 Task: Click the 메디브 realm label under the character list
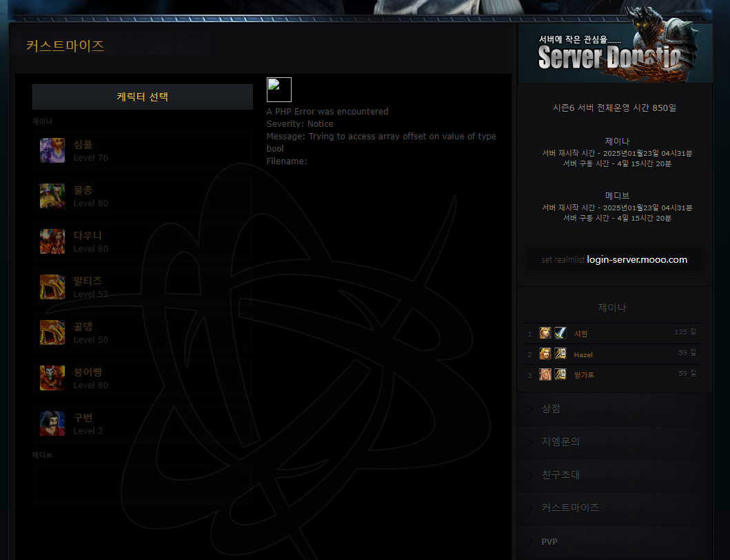click(42, 455)
